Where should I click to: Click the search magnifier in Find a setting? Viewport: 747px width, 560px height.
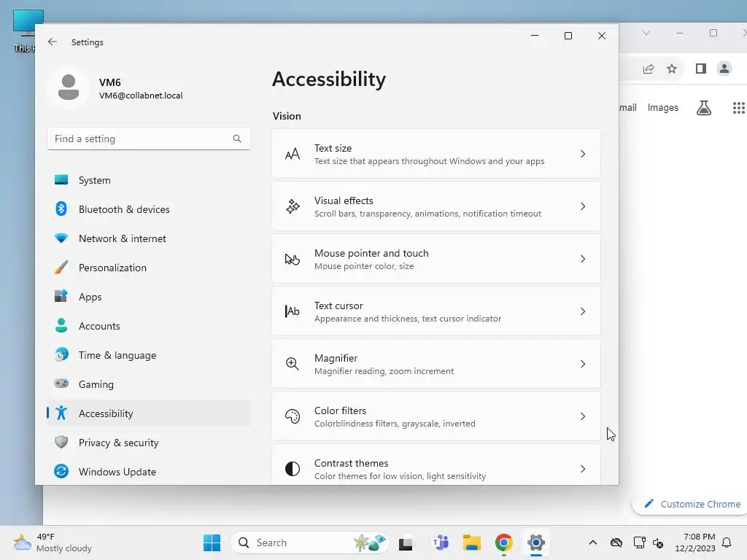237,139
